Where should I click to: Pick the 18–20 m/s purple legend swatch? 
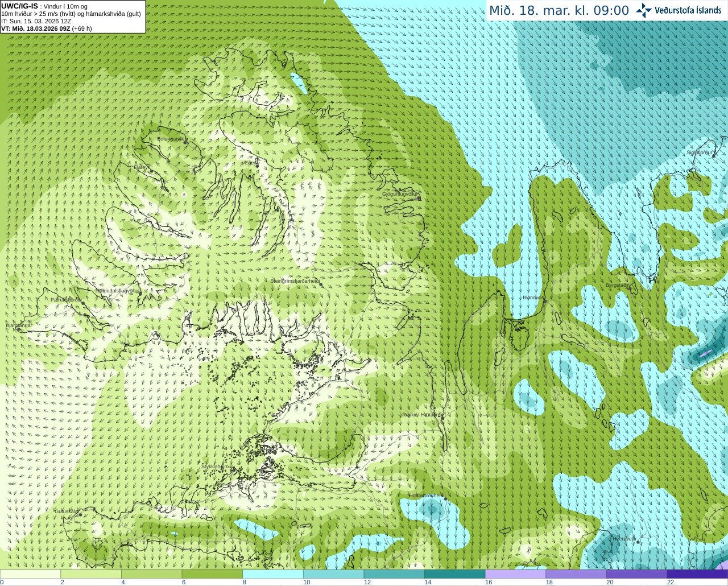coord(576,574)
